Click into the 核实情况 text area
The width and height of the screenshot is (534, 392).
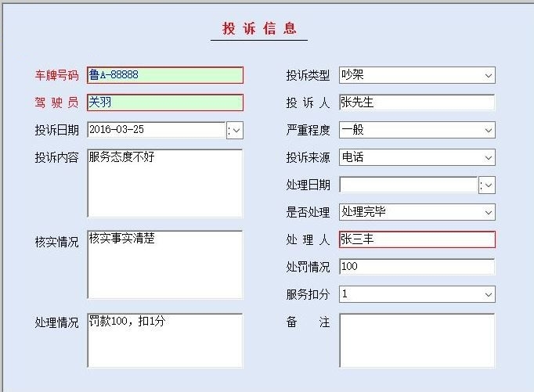(x=165, y=264)
